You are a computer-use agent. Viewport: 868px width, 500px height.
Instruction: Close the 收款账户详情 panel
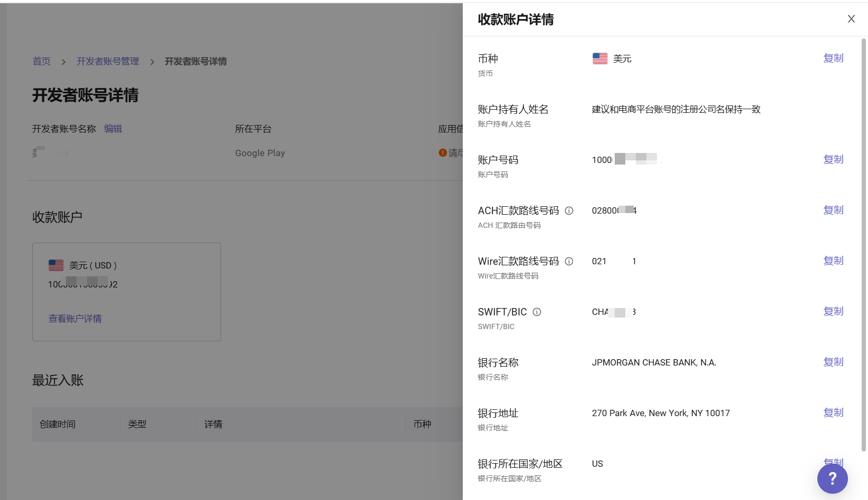pos(851,19)
